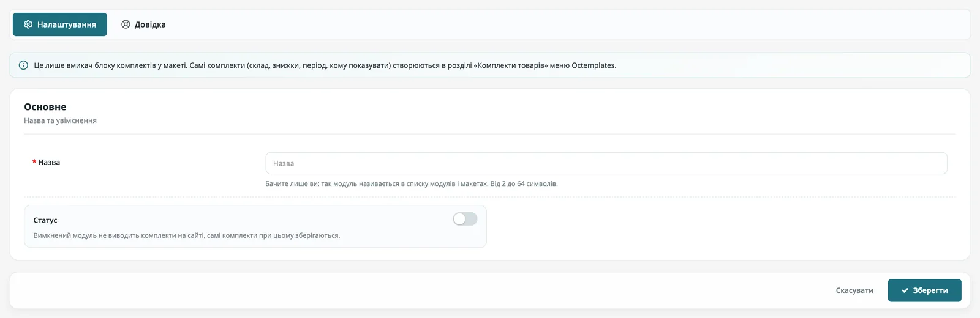Click the 'Назва та увімкнення' subtitle

[60, 120]
